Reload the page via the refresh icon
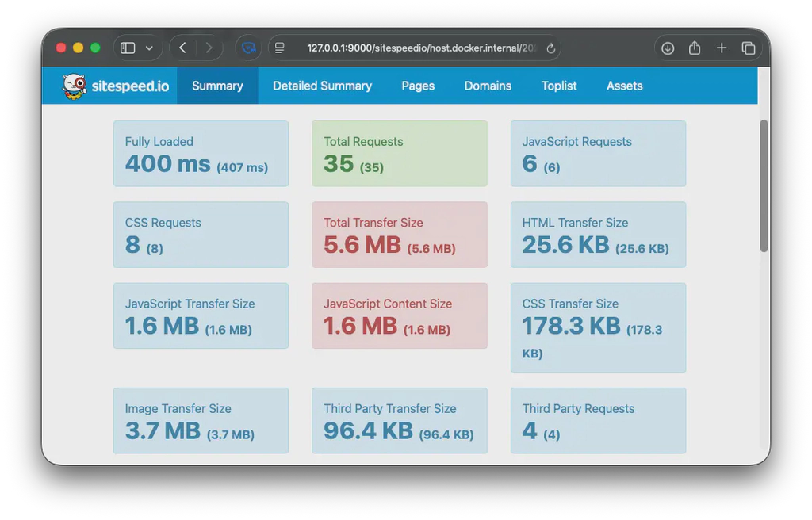This screenshot has width=812, height=520. point(551,48)
